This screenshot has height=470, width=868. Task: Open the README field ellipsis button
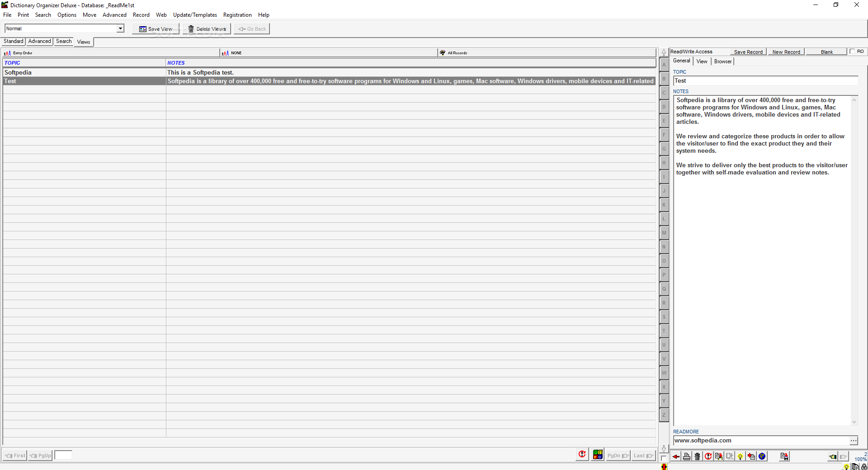pyautogui.click(x=854, y=441)
